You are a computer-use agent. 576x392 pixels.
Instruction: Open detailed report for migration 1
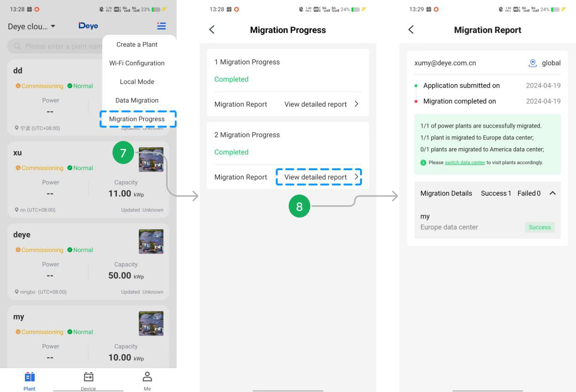(321, 104)
